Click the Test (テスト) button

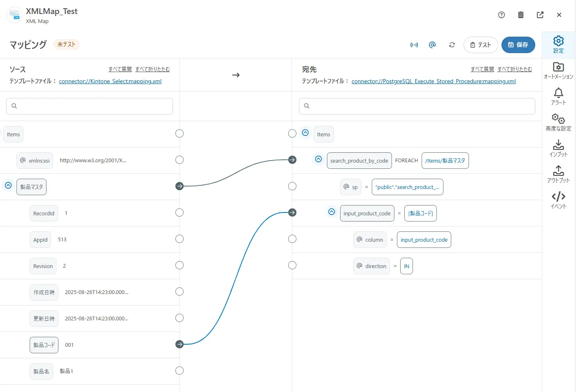tap(480, 45)
